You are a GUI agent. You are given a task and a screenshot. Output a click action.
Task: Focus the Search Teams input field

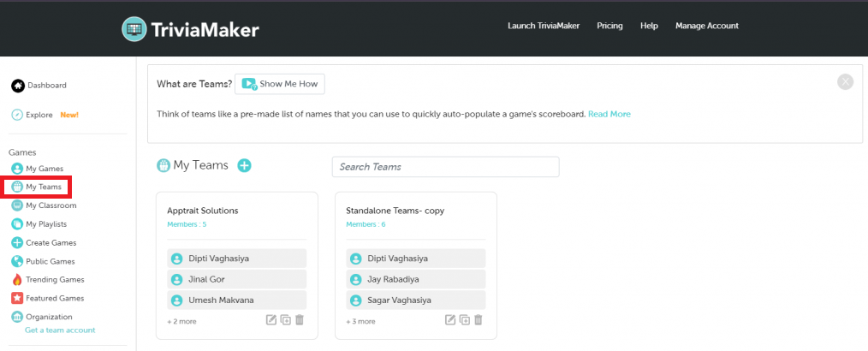(x=445, y=167)
